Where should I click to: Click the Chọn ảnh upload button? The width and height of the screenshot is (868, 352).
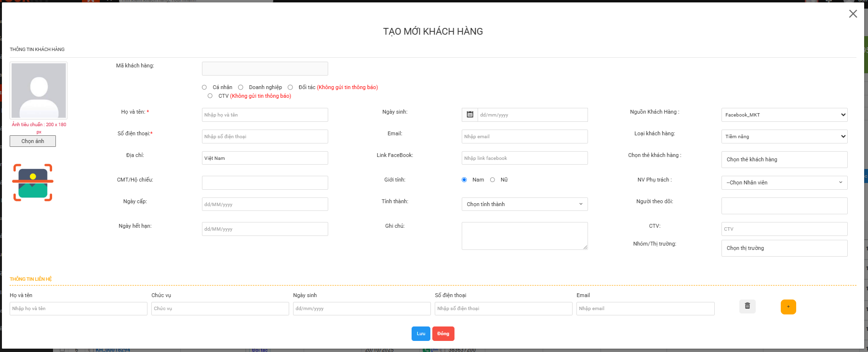click(33, 141)
